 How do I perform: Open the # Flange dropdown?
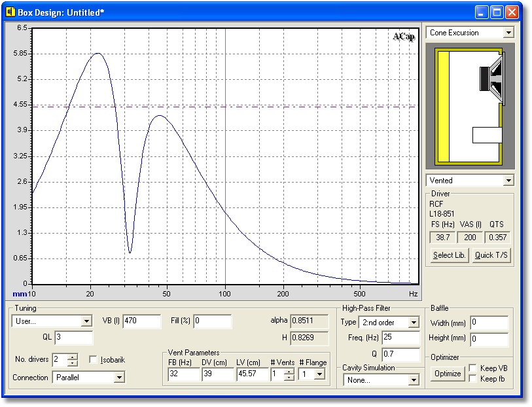pos(319,374)
